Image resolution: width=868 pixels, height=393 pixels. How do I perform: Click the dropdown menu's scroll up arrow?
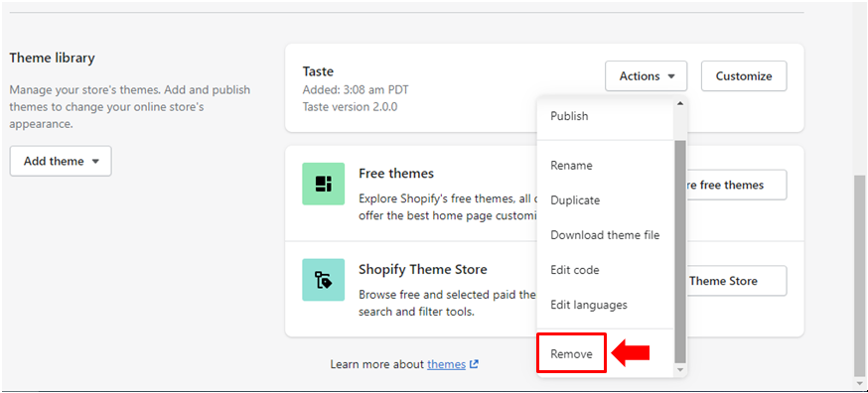(x=680, y=103)
